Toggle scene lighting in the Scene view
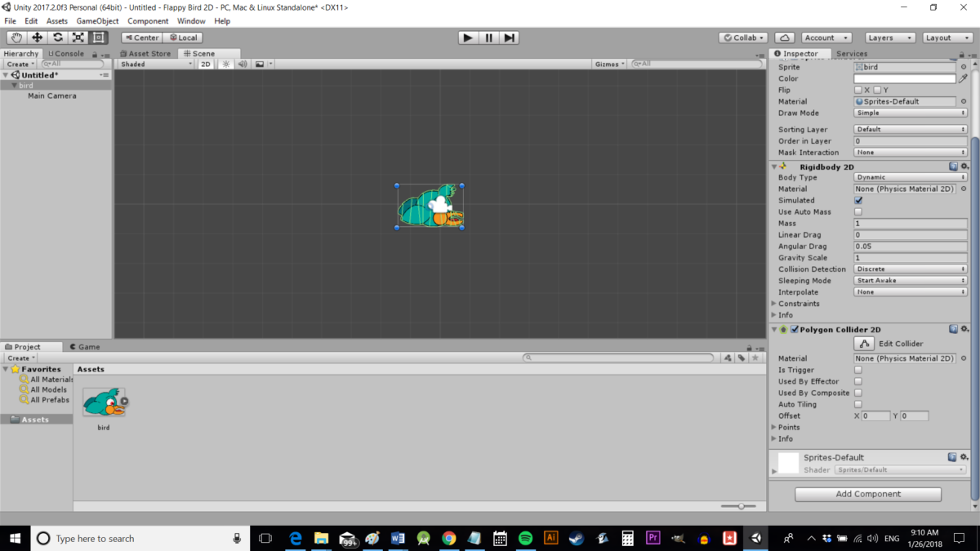This screenshot has width=980, height=551. [x=225, y=64]
